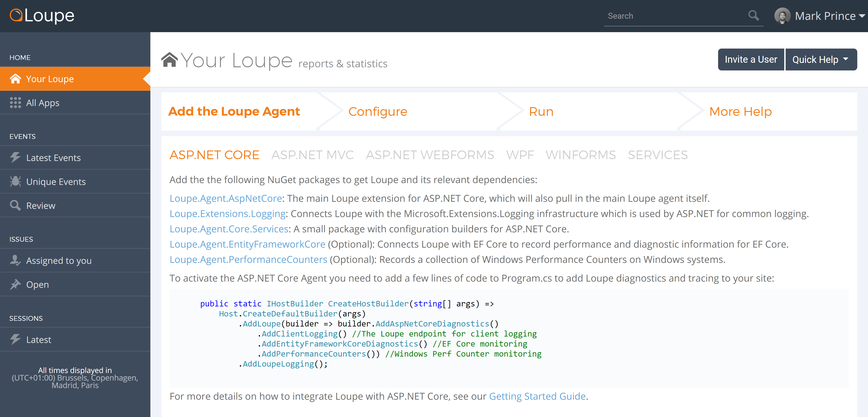Open Loupe.Agent.Core.Services package link
Viewport: 868px width, 417px height.
tap(229, 229)
